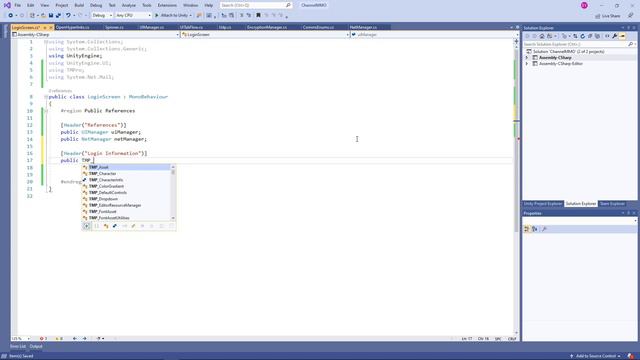Open the Debug configuration dropdown
Viewport: 640px width, 360px height.
click(102, 16)
